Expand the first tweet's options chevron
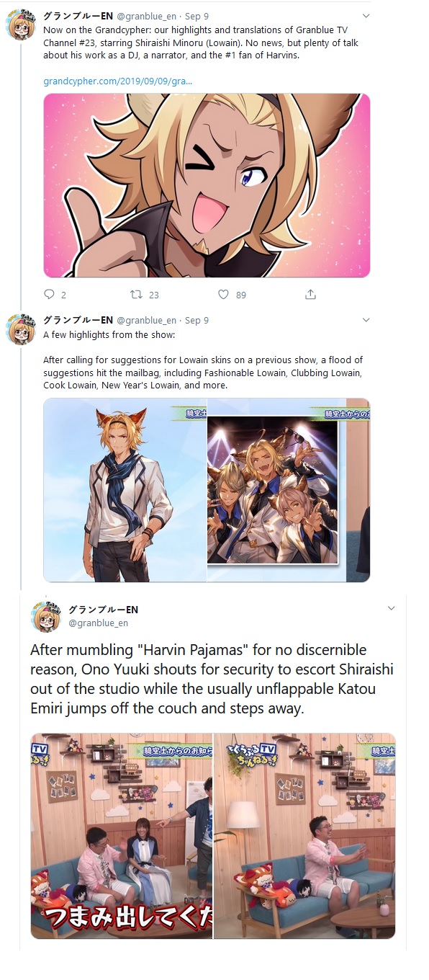429x980 pixels. (x=366, y=15)
